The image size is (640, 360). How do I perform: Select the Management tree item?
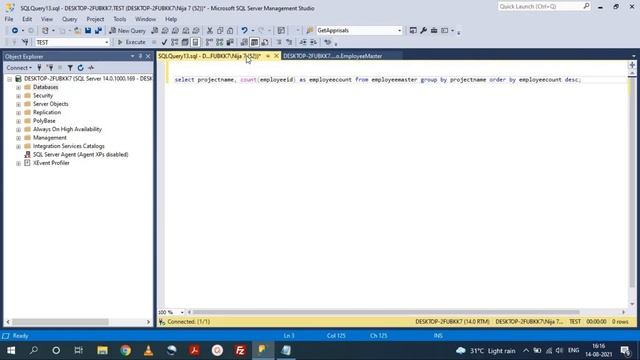[49, 138]
